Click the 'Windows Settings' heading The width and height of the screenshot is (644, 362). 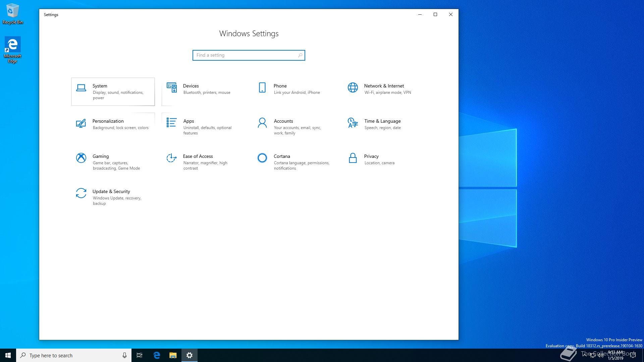(x=249, y=34)
